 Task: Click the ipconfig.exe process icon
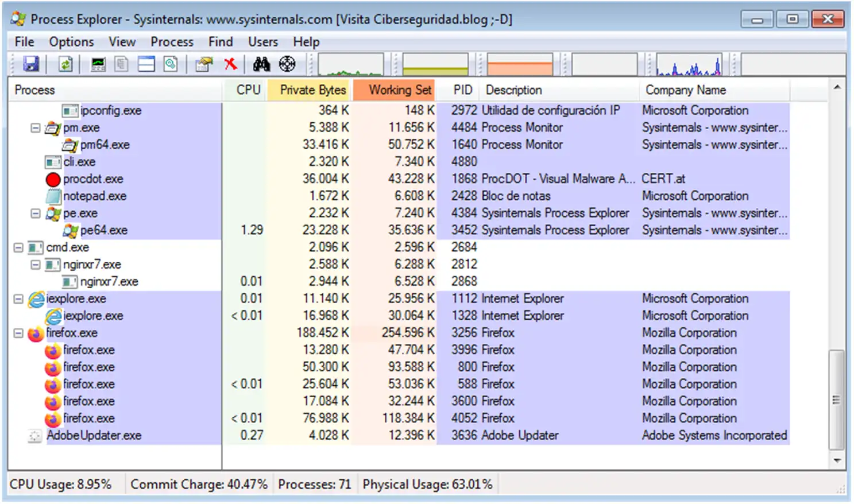(x=70, y=111)
